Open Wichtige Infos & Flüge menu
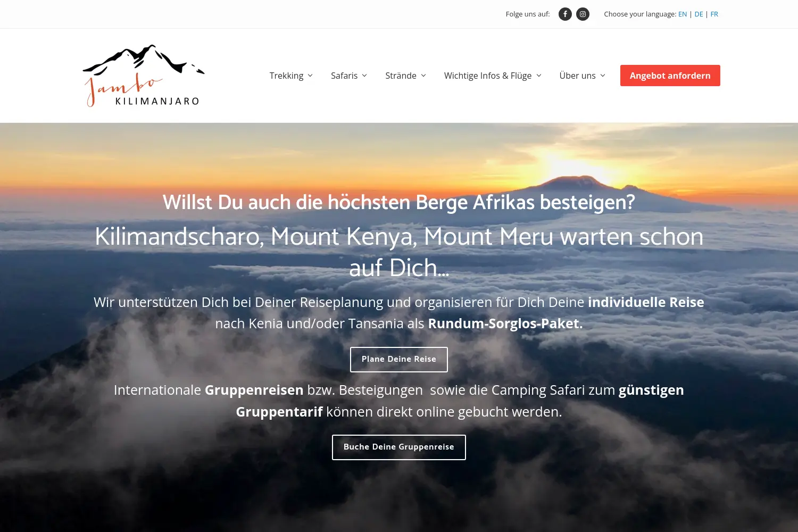Viewport: 798px width, 532px height. coord(488,76)
